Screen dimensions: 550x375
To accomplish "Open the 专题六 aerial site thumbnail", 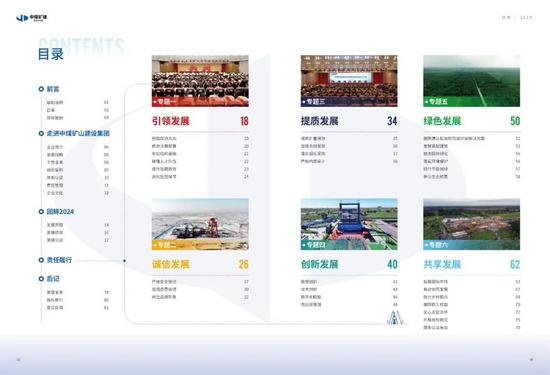I will click(x=471, y=224).
